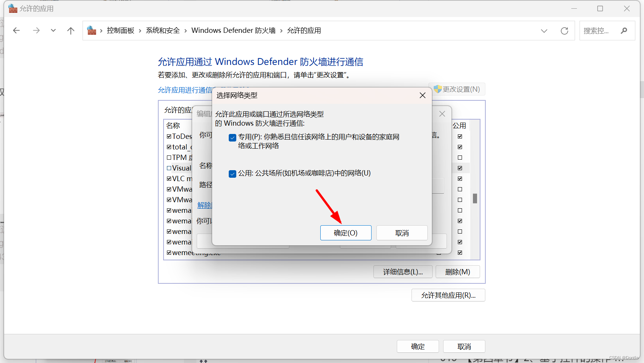Go forward with the address bar arrow

click(x=36, y=31)
